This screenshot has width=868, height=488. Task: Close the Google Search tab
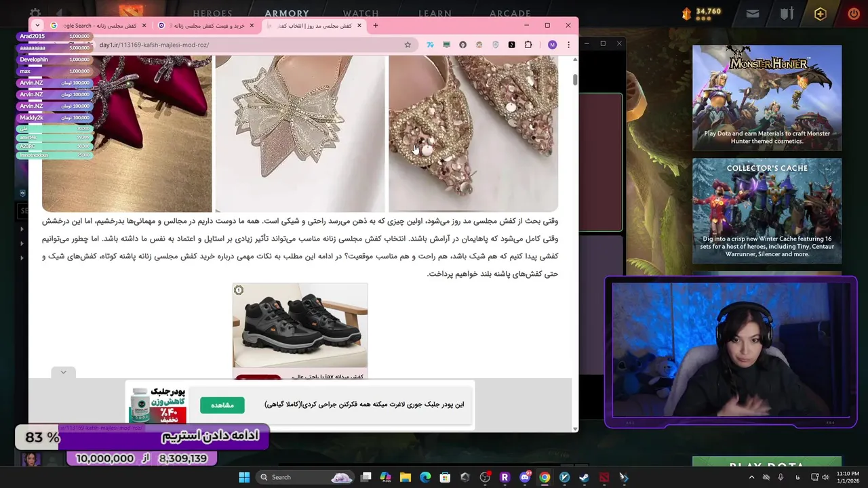point(144,26)
